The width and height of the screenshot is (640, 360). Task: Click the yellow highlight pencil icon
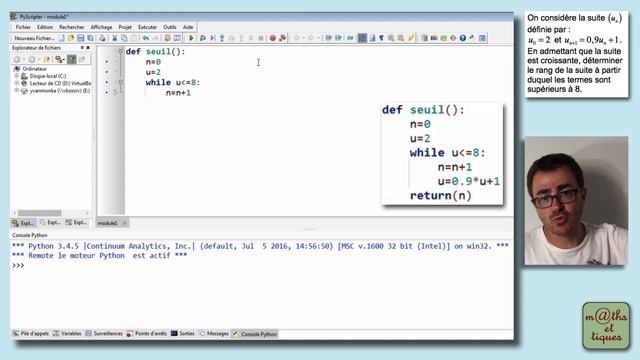pos(411,38)
